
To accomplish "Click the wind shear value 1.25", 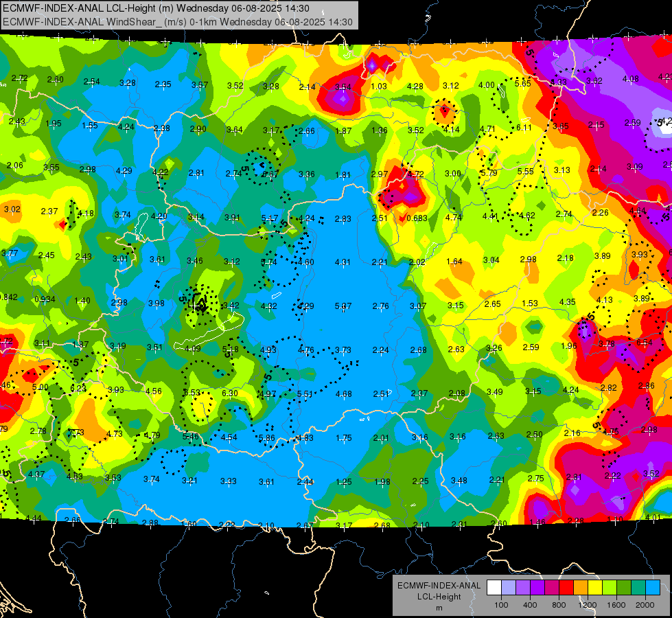I will point(344,482).
